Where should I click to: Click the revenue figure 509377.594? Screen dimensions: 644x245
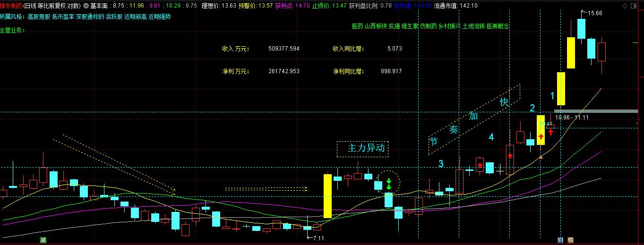click(283, 49)
